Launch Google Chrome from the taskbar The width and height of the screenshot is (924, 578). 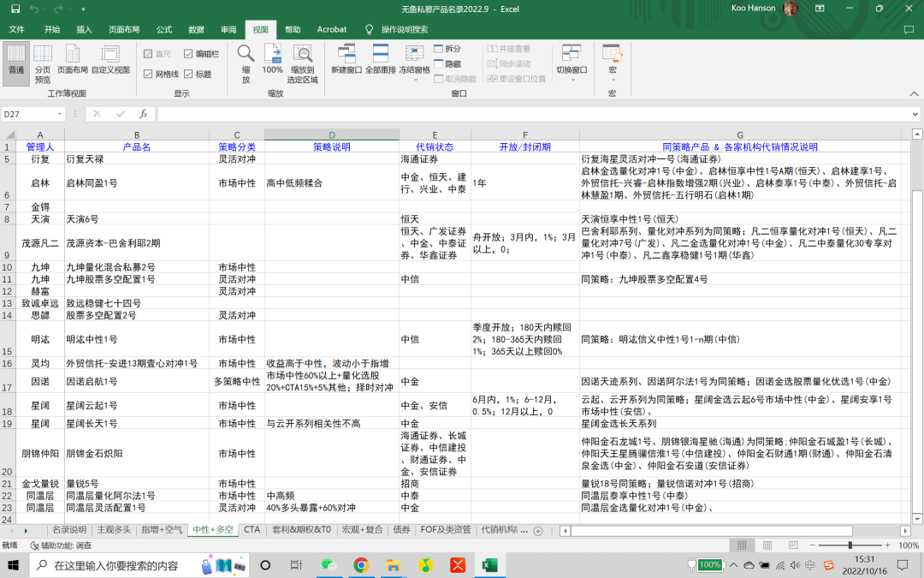pos(361,565)
